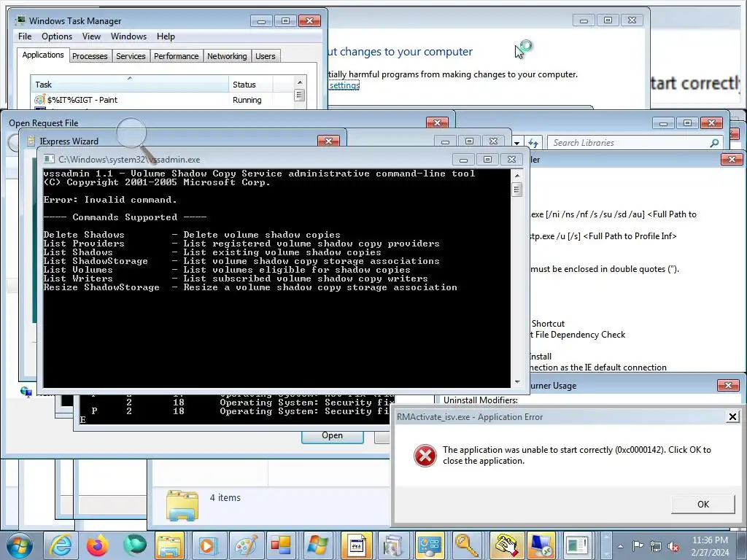Click OK in RMActivate_isv.exe error dialog
The image size is (747, 560).
(703, 505)
